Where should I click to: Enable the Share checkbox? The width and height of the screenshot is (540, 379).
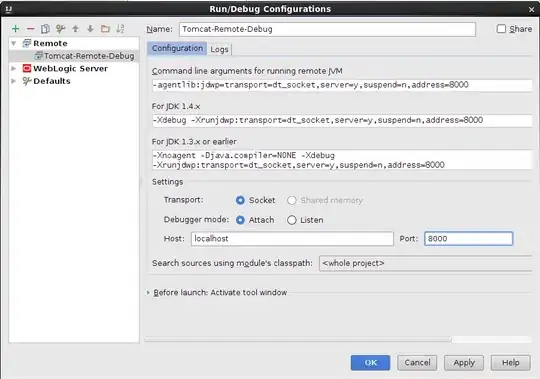click(x=501, y=29)
